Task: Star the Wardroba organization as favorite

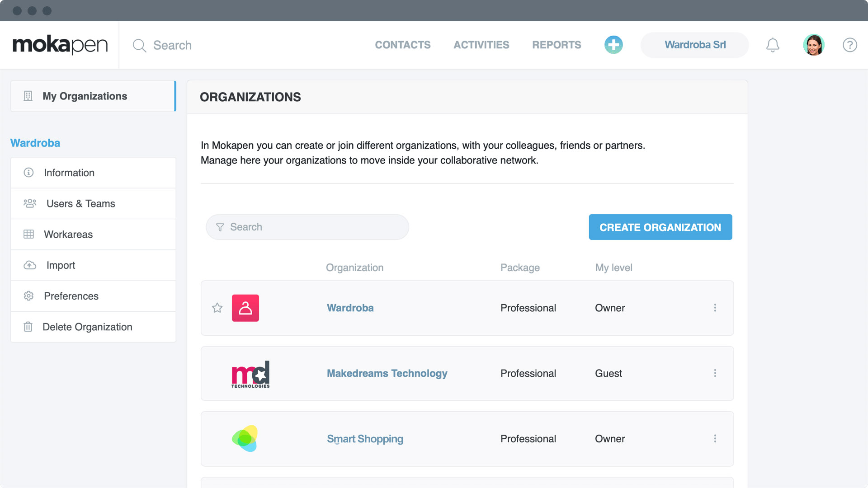Action: pos(217,308)
